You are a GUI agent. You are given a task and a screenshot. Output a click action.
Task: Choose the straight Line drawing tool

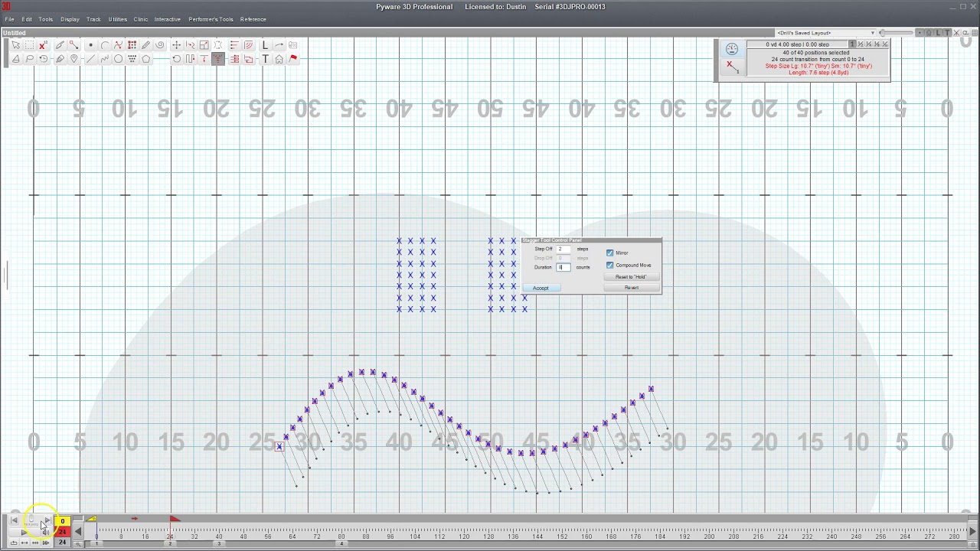(90, 59)
